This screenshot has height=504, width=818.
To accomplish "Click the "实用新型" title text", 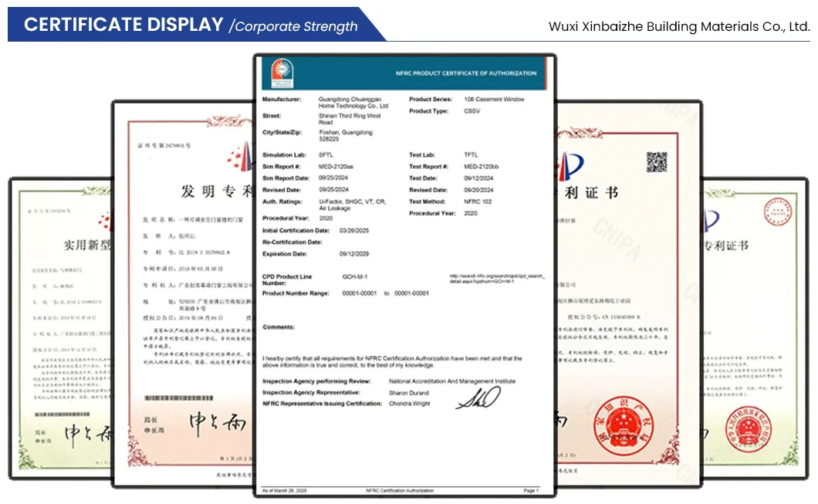I will coord(88,245).
